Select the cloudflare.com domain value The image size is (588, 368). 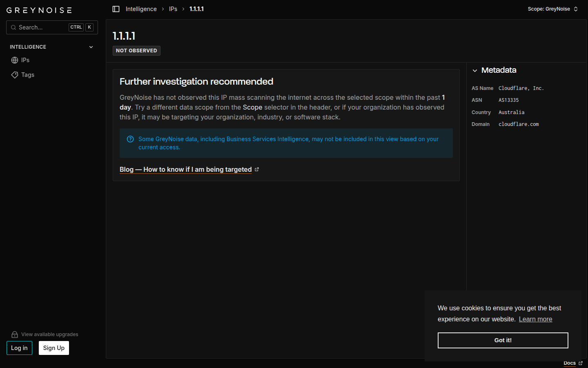coord(519,124)
